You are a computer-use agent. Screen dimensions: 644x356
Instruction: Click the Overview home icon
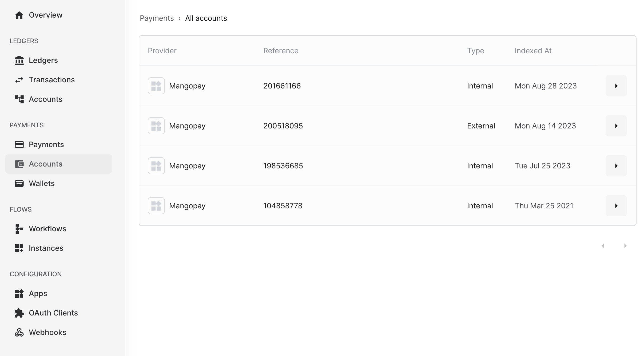tap(19, 15)
